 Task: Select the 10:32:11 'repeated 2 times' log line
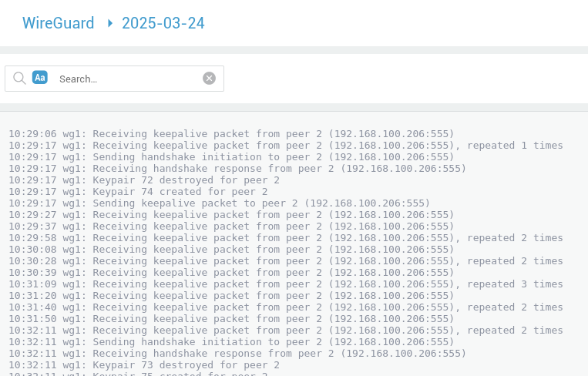[x=286, y=331]
